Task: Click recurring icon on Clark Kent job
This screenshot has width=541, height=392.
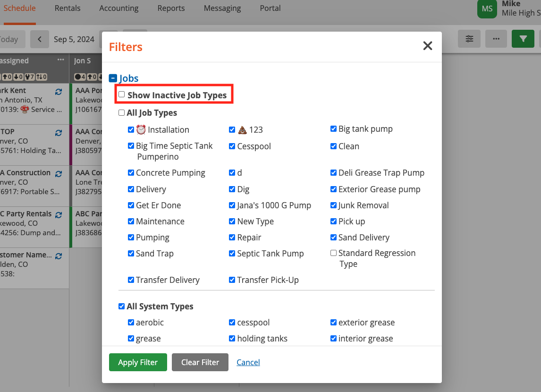Action: (59, 92)
